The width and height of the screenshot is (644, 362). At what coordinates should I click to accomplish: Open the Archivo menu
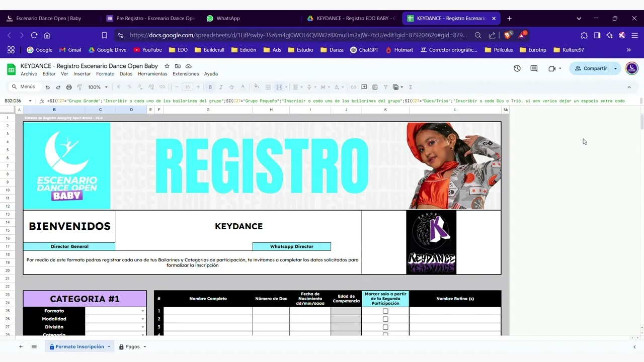[x=29, y=74]
